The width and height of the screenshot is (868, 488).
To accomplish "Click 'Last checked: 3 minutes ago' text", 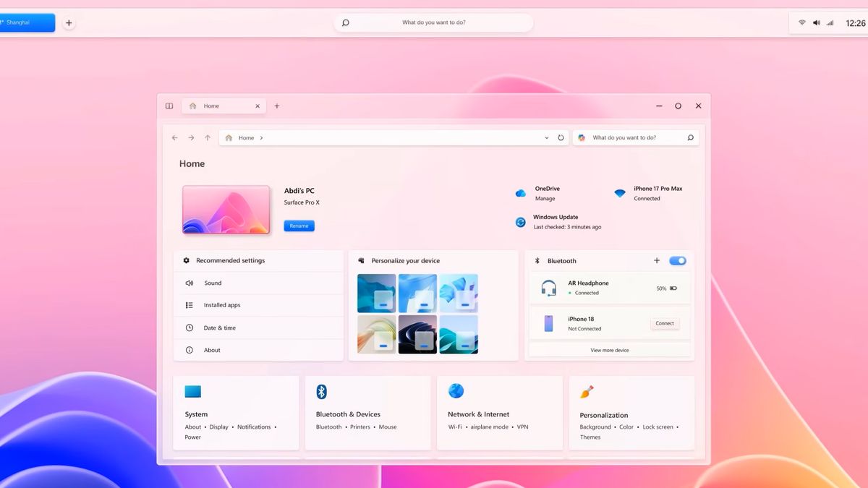I will click(567, 227).
